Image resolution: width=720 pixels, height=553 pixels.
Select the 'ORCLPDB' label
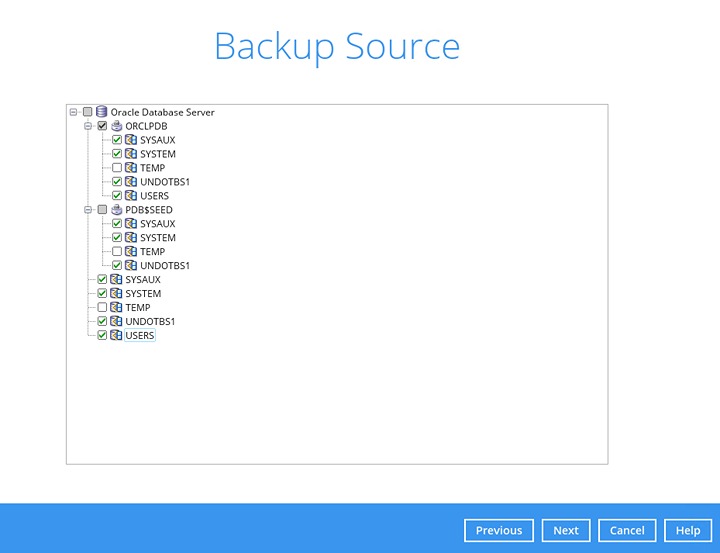[x=146, y=126]
